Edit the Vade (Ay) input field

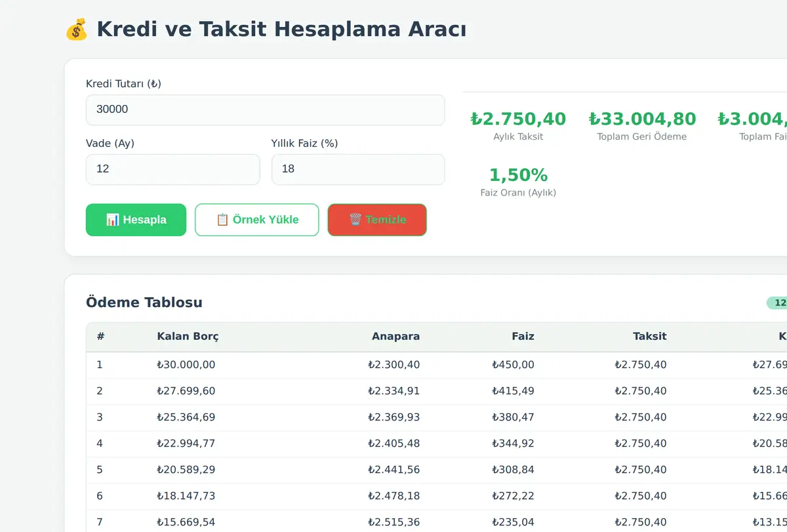(173, 169)
